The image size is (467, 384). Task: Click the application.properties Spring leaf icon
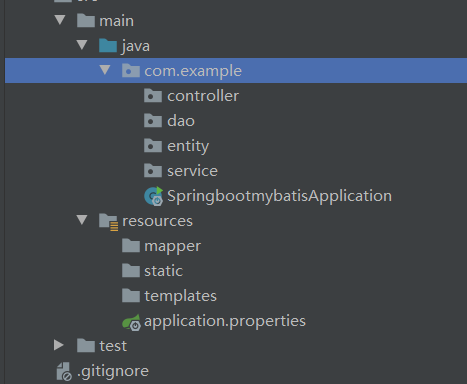(x=131, y=322)
